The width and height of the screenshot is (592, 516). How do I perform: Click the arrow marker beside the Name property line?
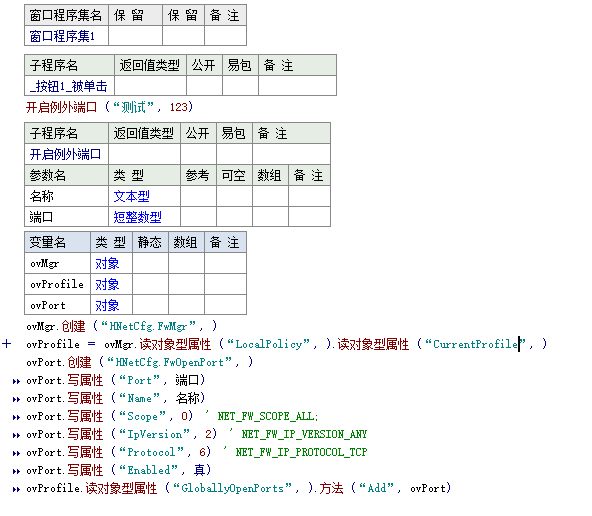coord(16,399)
